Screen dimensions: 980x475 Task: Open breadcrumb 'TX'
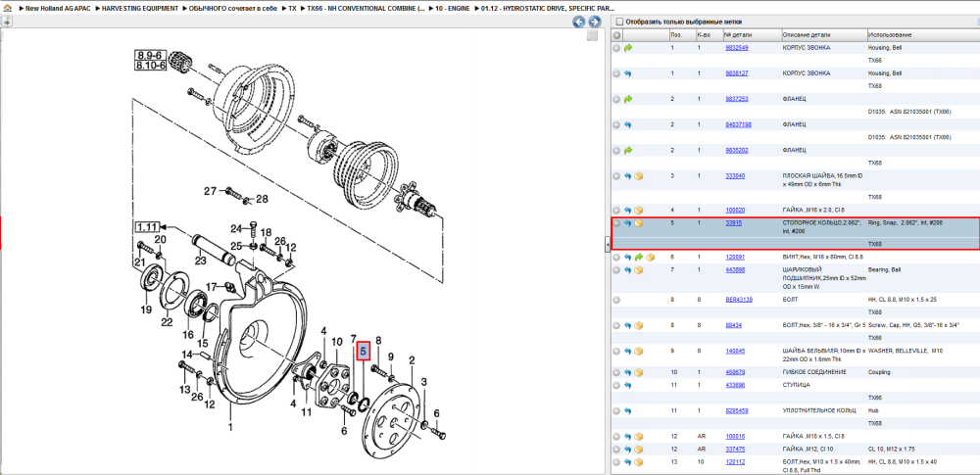tap(292, 10)
